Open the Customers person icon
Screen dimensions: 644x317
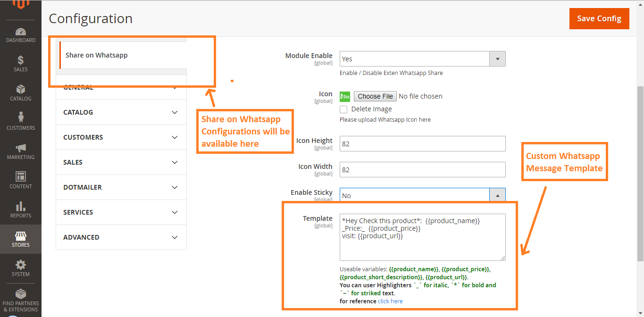coord(21,117)
